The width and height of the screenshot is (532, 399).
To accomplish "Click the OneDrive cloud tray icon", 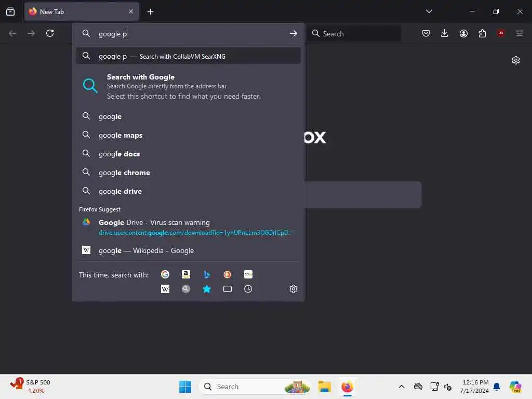I will (x=418, y=387).
